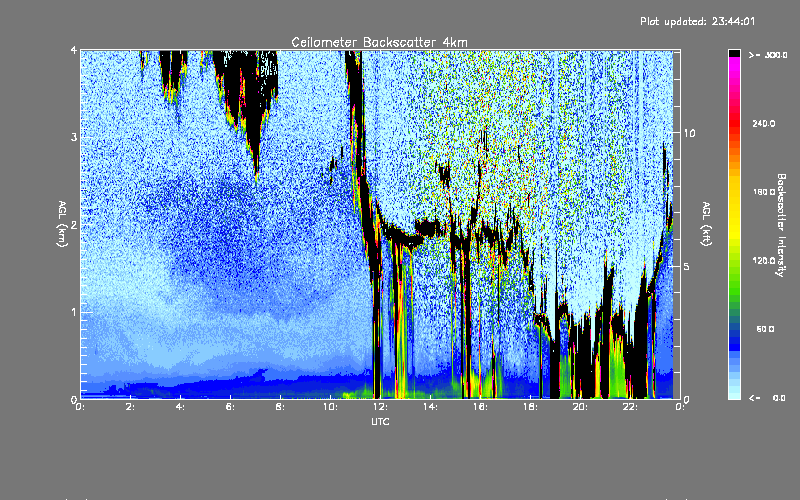Image resolution: width=800 pixels, height=500 pixels.
Task: Click the "4" tick on AGL (km) axis
Action: 74,50
